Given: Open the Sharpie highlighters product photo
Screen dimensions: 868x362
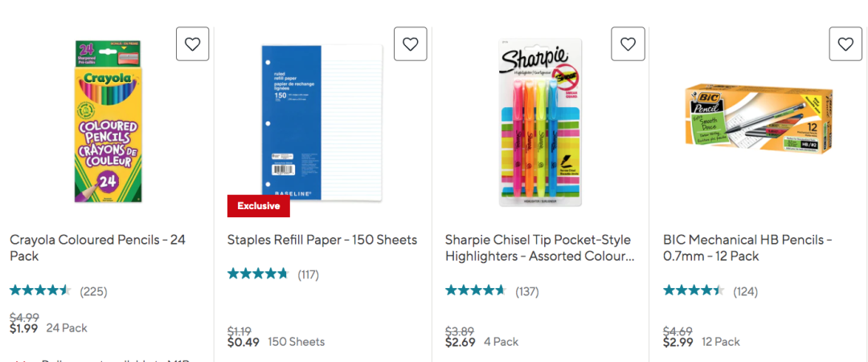Looking at the screenshot, I should 540,122.
